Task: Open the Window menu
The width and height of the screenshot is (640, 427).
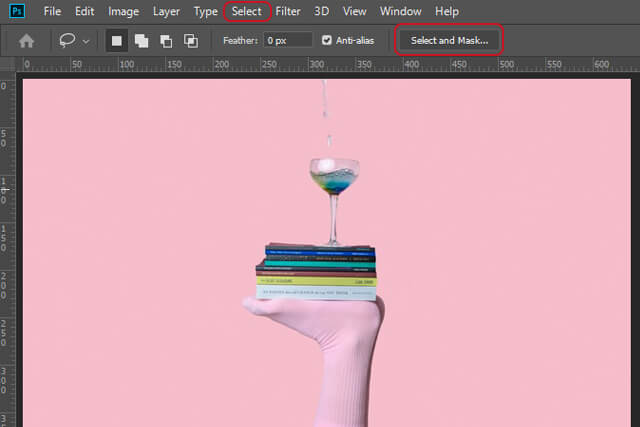Action: [x=400, y=11]
